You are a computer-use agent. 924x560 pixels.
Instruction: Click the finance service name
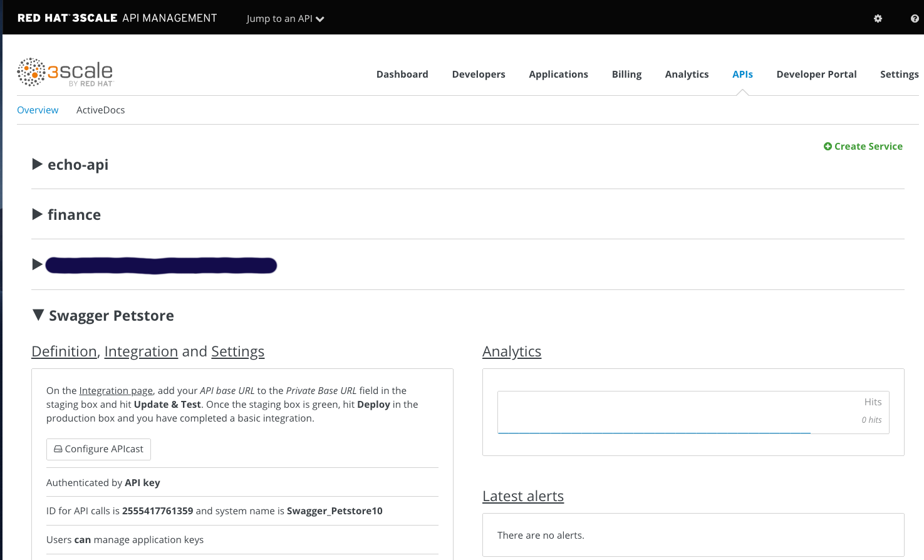click(74, 215)
